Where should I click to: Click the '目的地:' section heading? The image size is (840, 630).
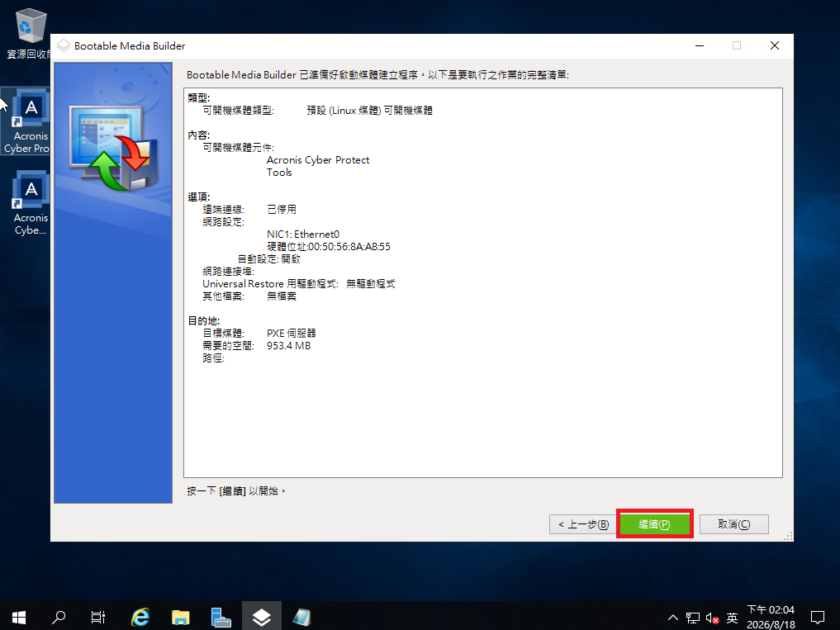[x=203, y=321]
